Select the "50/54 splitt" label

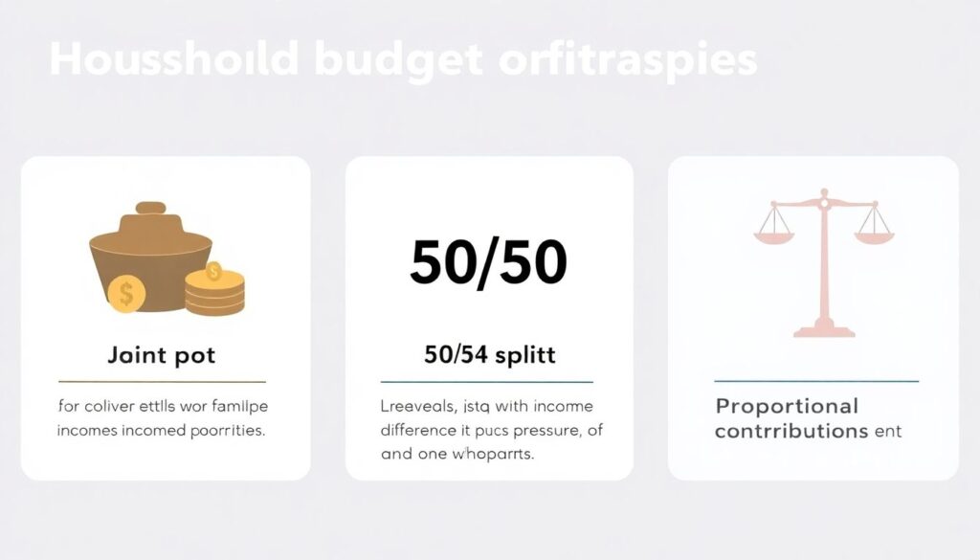click(489, 356)
